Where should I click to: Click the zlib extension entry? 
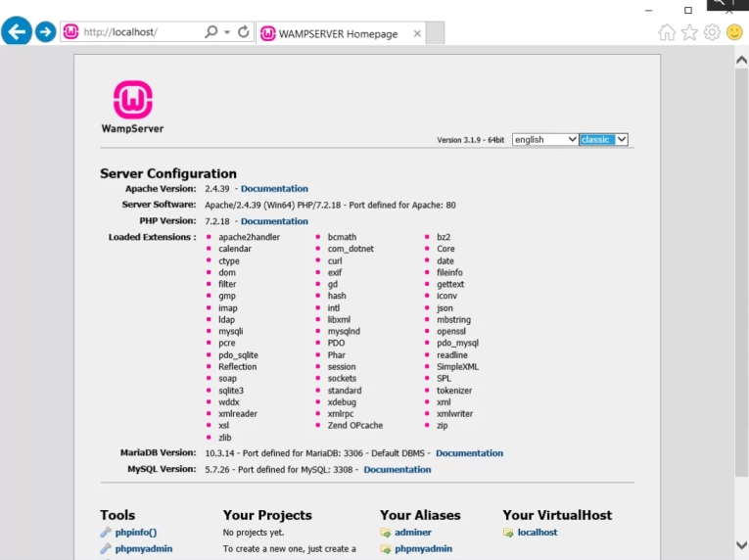(x=224, y=438)
